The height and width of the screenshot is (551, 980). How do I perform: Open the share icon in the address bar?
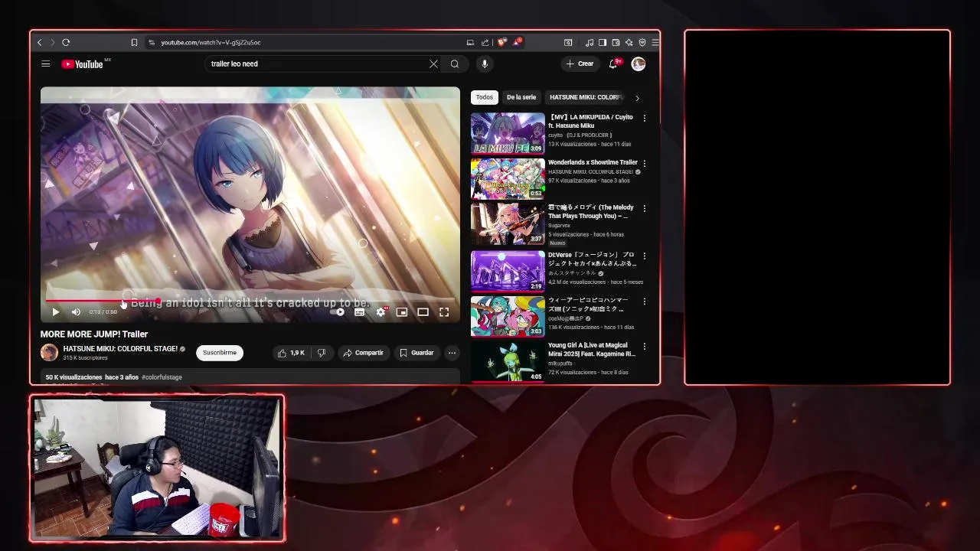coord(485,43)
